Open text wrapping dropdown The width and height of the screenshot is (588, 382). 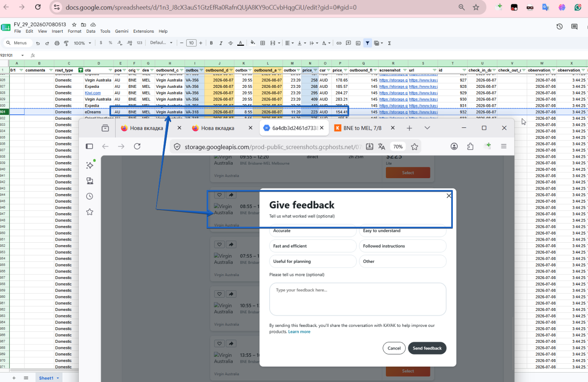(x=314, y=43)
